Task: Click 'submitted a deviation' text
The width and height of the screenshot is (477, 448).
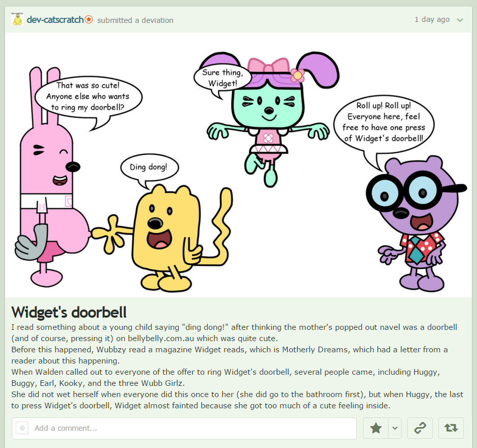Action: 135,20
